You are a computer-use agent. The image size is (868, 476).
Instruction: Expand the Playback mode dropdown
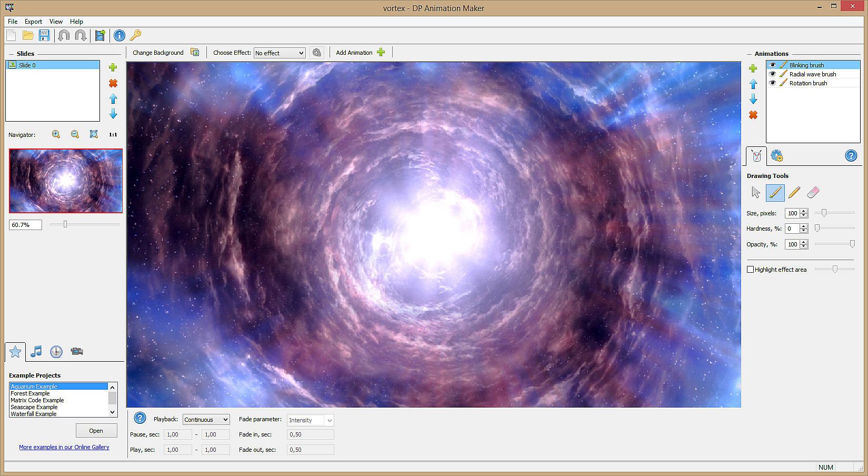206,420
